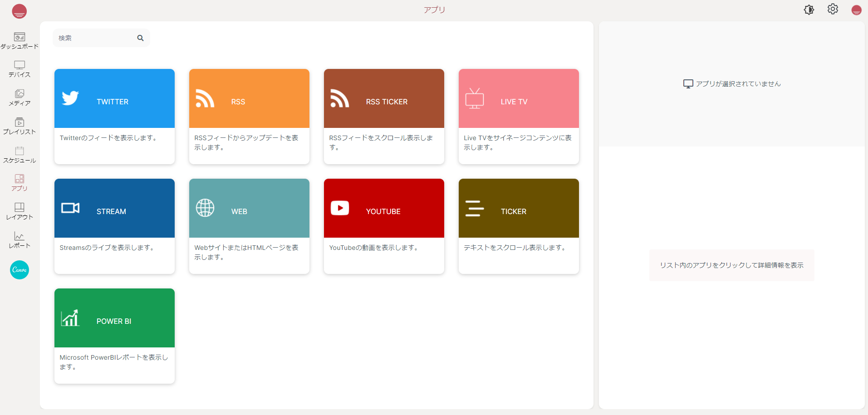The image size is (868, 415).
Task: Click the red logo at top left
Action: tap(19, 11)
